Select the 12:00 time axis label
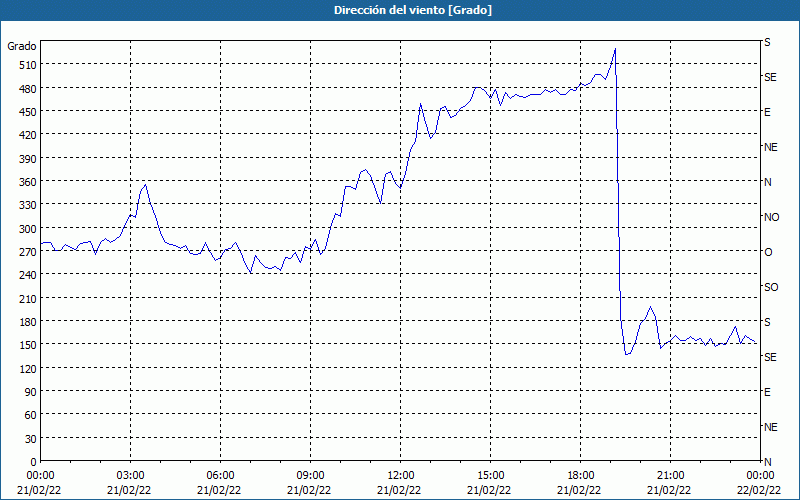 [x=401, y=476]
